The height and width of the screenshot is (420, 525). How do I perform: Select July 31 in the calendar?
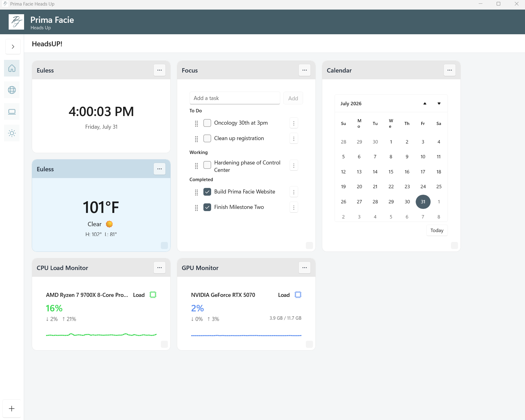tap(423, 202)
